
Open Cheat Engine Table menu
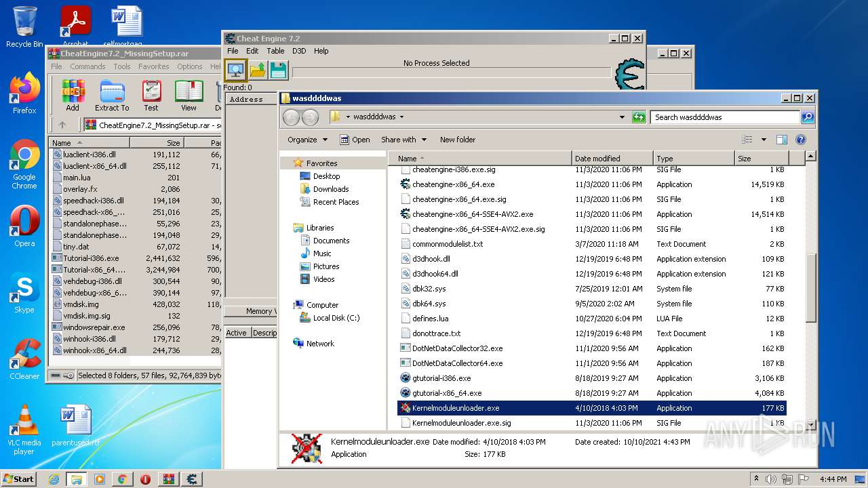[275, 51]
